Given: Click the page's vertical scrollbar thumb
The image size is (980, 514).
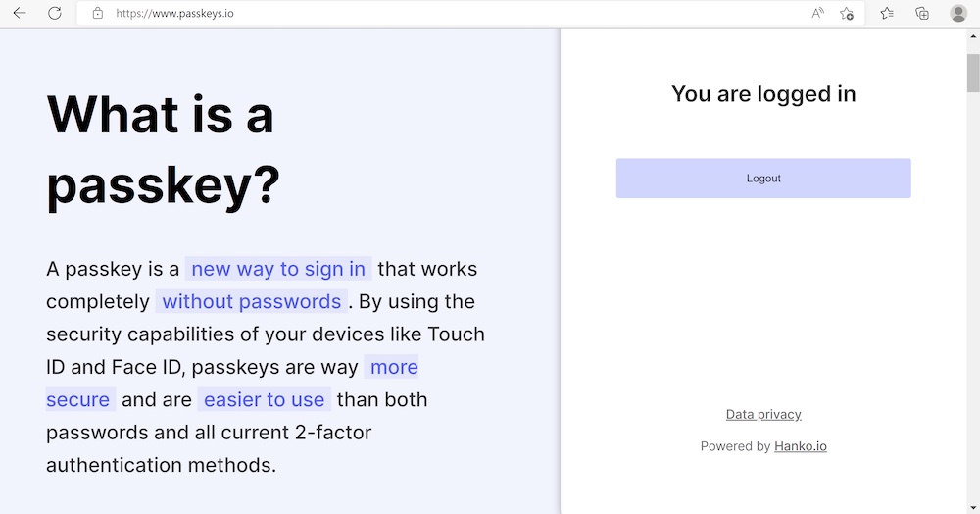Looking at the screenshot, I should pyautogui.click(x=973, y=74).
